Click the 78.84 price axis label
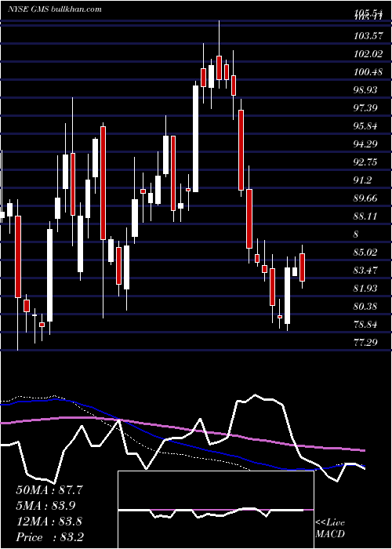This screenshot has height=549, width=392. pos(365,324)
